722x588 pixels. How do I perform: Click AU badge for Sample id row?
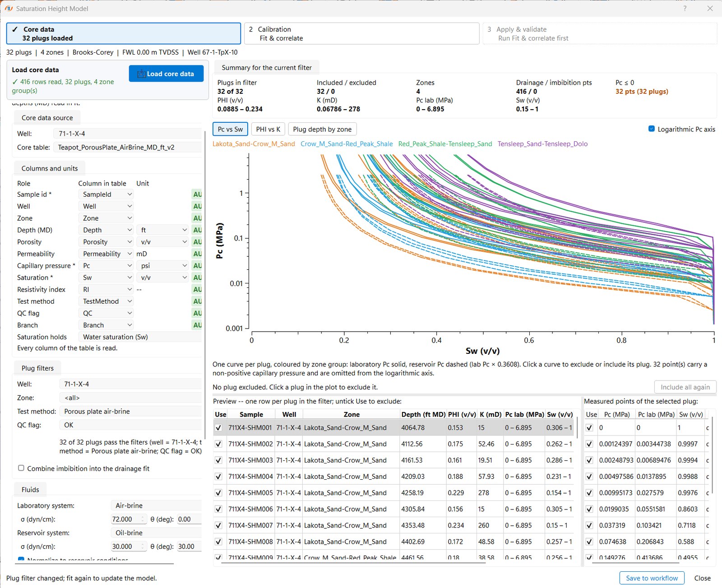point(197,194)
